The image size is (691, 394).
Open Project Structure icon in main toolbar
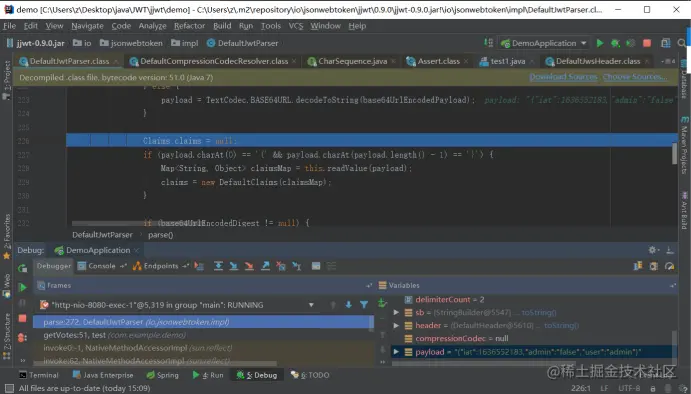[x=665, y=43]
